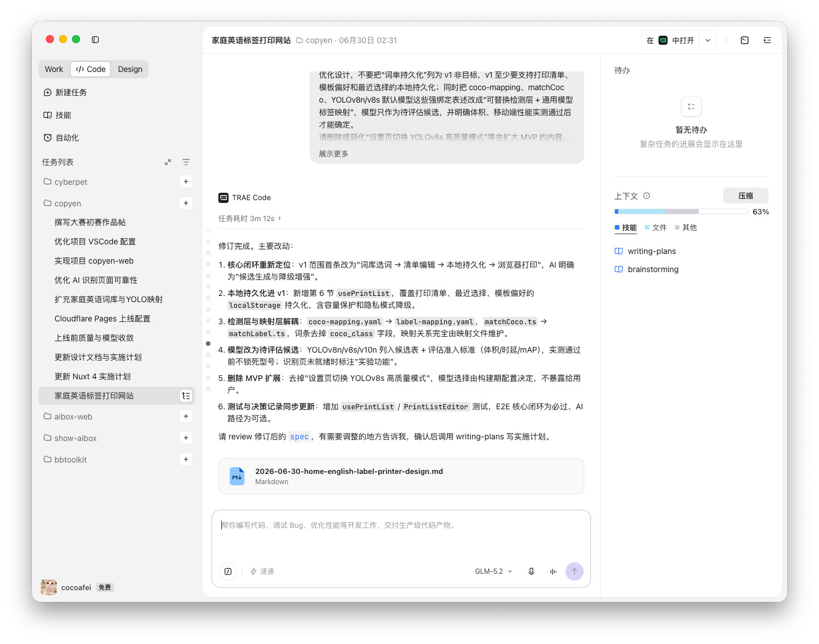
Task: Click the context usage progress bar
Action: [x=681, y=211]
